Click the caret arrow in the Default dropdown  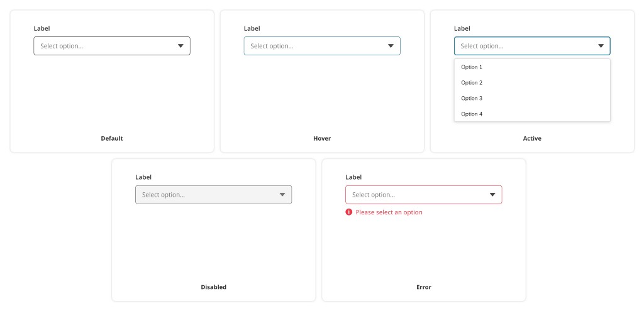coord(180,46)
